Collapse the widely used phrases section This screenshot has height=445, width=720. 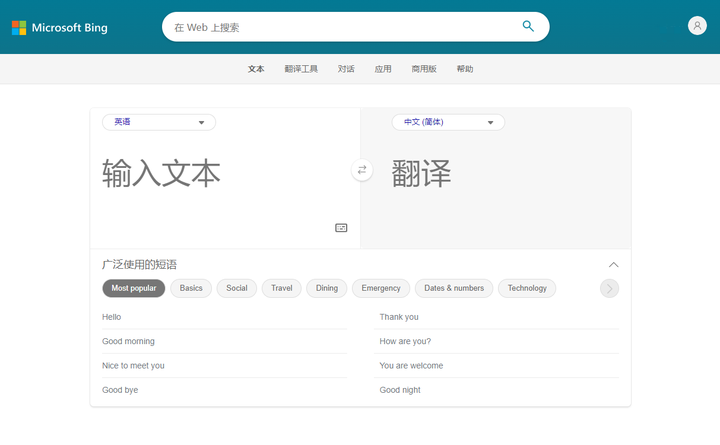(613, 265)
